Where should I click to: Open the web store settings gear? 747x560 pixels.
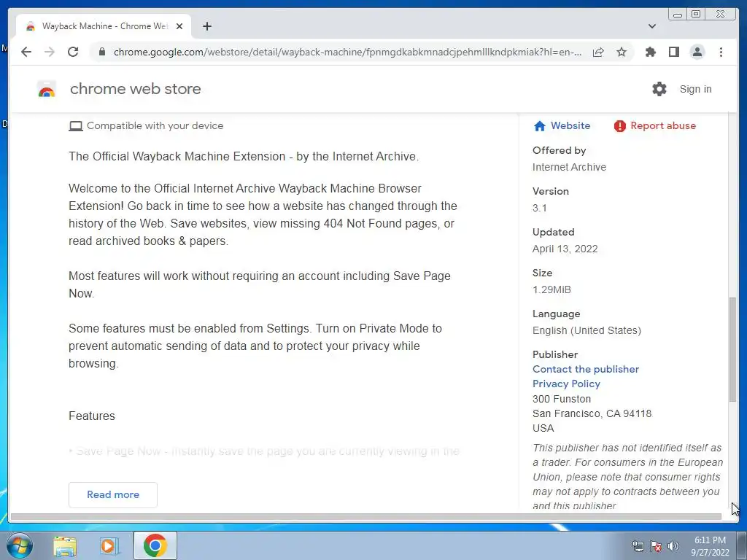pyautogui.click(x=659, y=89)
